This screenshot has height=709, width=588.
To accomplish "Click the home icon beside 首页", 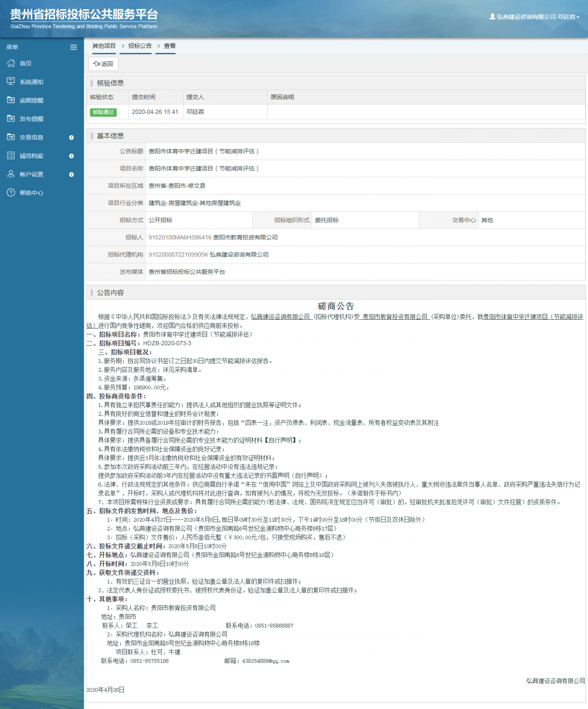I will tap(11, 63).
